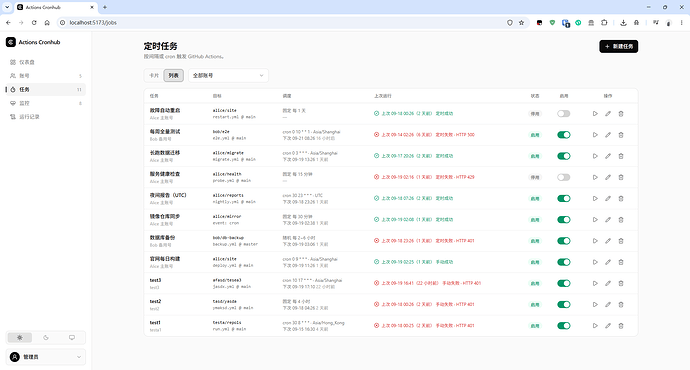Image resolution: width=690 pixels, height=370 pixels.
Task: Click the HTTP 500 failure status text
Action: tap(465, 135)
